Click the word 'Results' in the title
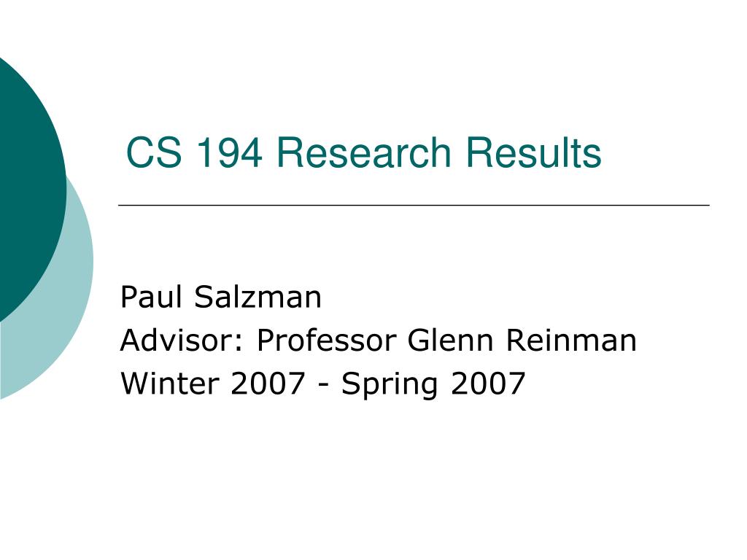 533,152
